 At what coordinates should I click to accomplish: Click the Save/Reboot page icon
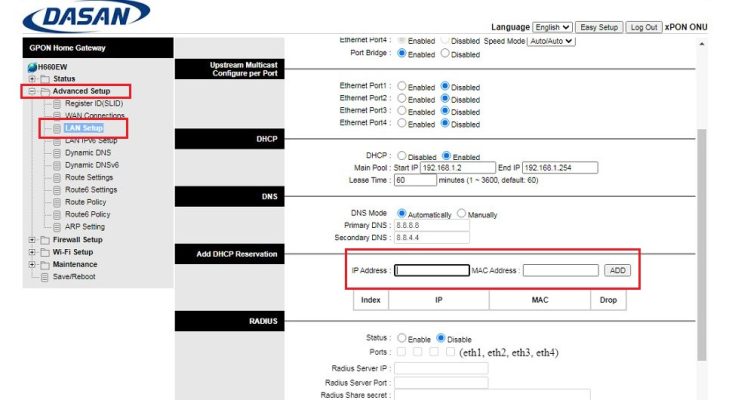click(45, 277)
